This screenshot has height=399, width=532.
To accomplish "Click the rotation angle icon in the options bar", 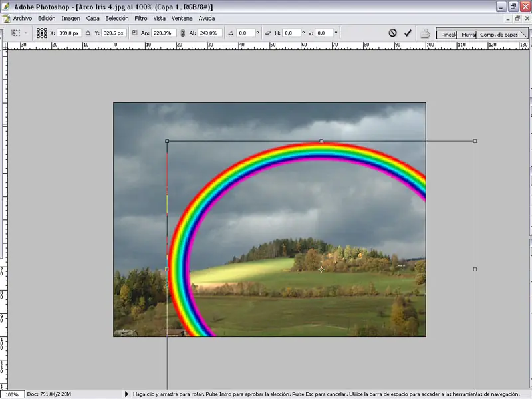I will 231,33.
